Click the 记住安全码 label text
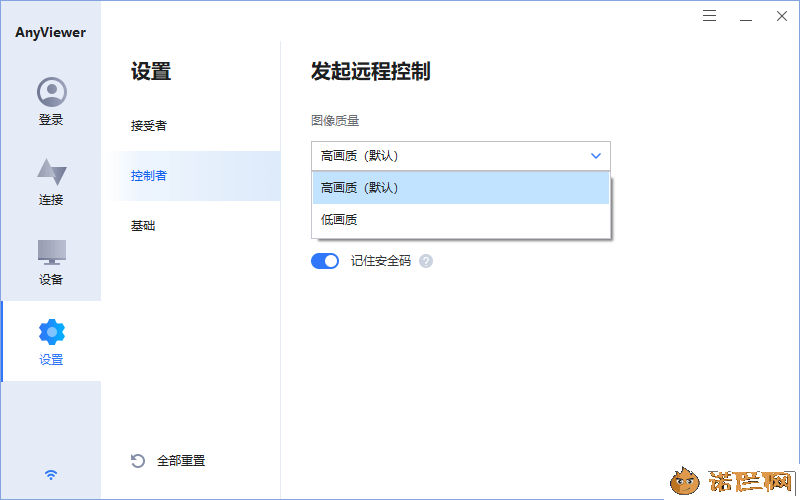 (381, 261)
